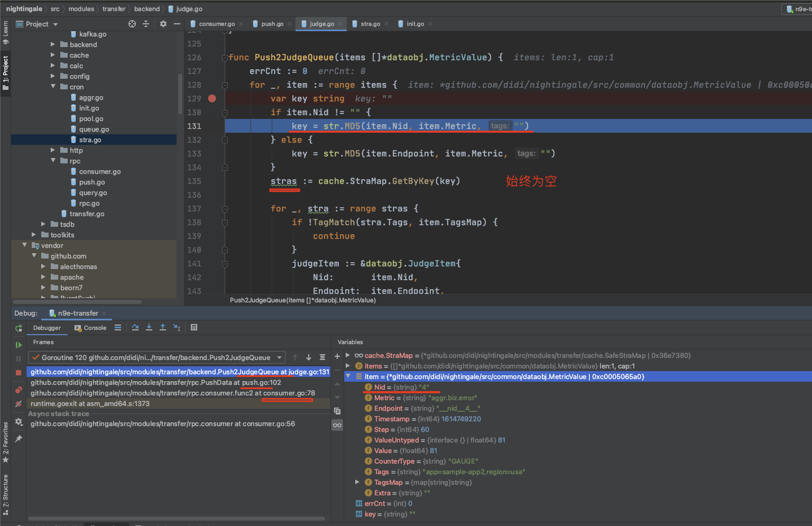Image resolution: width=812 pixels, height=526 pixels.
Task: Open Evaluate Expression calculator icon
Action: coord(194,328)
